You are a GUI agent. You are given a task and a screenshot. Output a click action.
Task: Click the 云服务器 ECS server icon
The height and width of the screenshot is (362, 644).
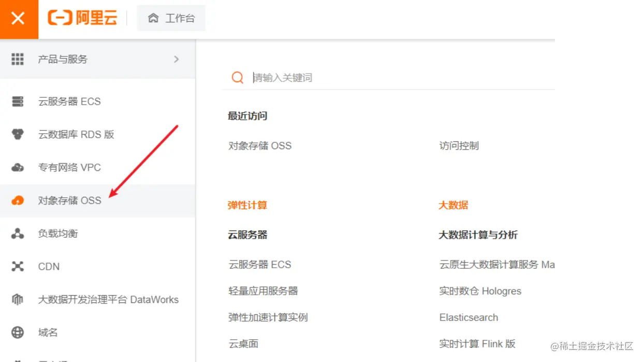(18, 102)
